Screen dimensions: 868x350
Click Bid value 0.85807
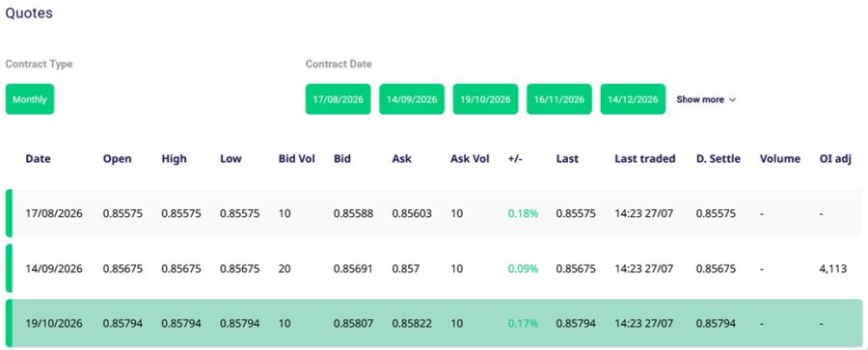[x=353, y=323]
